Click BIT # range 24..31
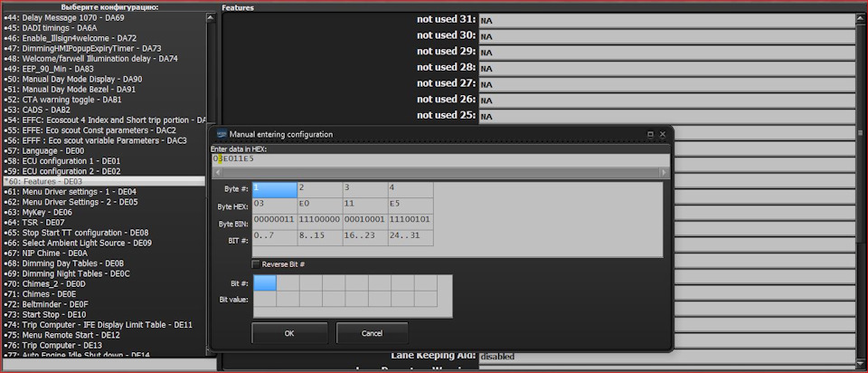 410,238
